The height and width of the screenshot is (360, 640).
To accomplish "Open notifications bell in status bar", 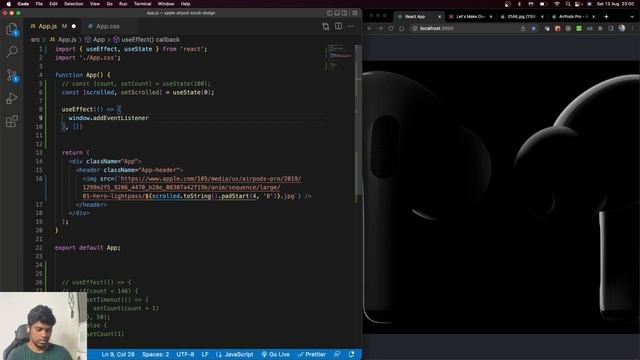I will (x=351, y=354).
